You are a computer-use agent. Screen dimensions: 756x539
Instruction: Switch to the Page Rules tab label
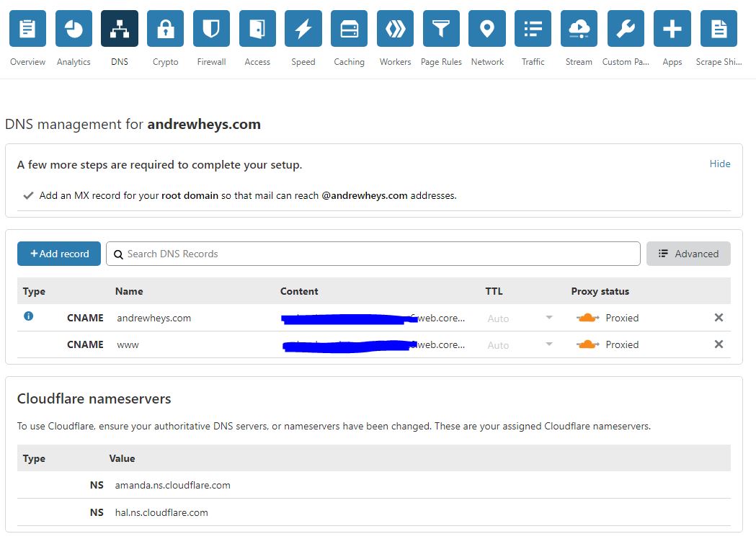tap(441, 62)
